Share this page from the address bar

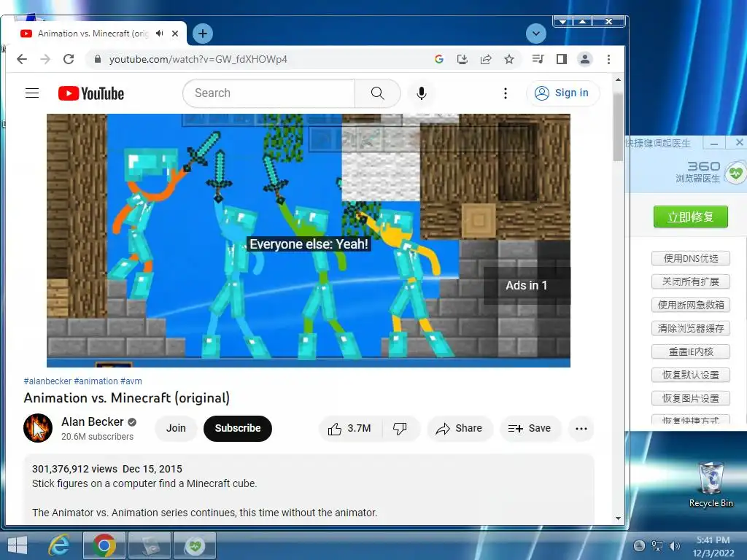click(x=485, y=59)
